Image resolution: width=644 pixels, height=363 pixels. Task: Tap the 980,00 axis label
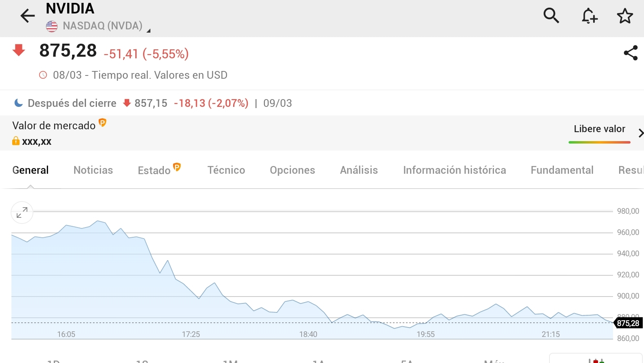pyautogui.click(x=628, y=211)
